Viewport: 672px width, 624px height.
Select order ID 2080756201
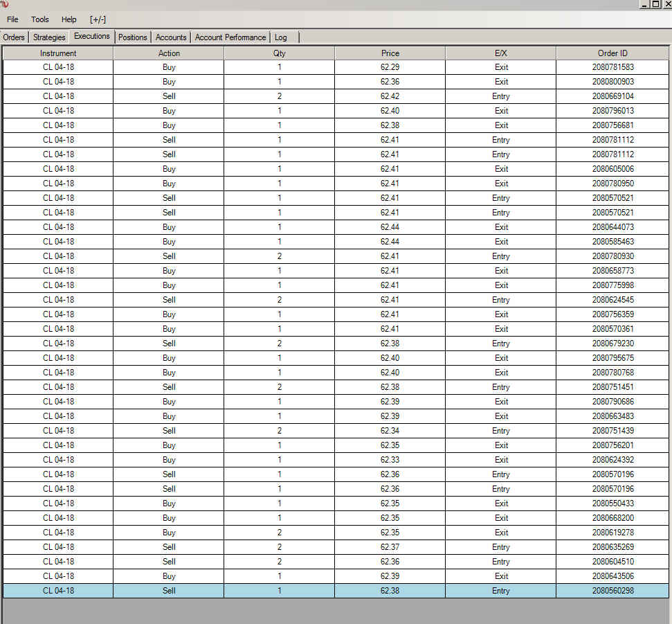(x=613, y=445)
